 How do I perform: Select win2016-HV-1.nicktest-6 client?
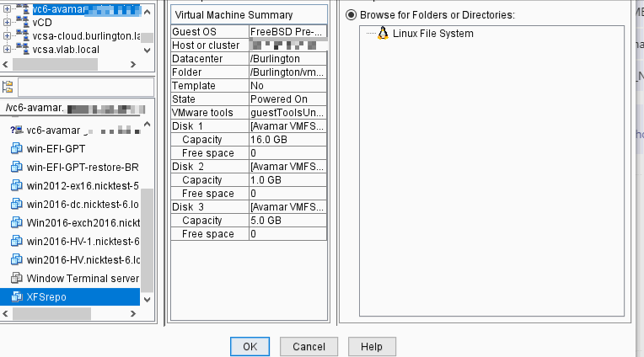point(83,242)
